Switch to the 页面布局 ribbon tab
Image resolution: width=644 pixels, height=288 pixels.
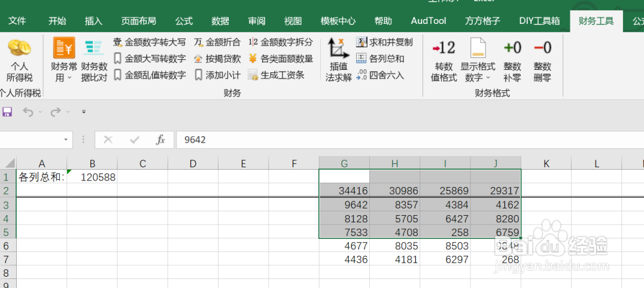(x=138, y=21)
